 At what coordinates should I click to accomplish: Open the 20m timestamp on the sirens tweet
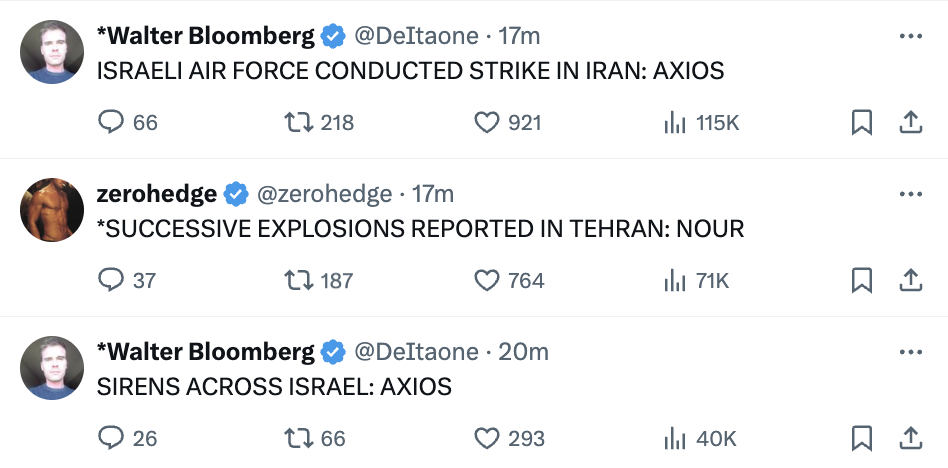(x=523, y=352)
